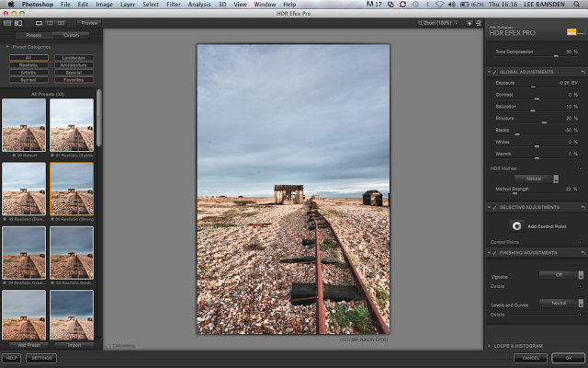Uncheck Finishing Adjustments checkbox
Viewport: 588px width, 368px height.
click(494, 253)
